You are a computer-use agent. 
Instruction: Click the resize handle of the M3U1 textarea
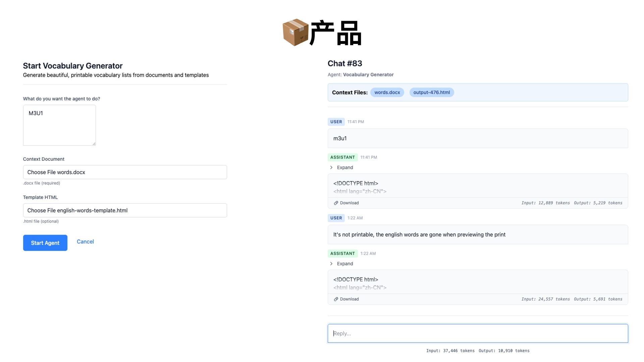click(94, 144)
